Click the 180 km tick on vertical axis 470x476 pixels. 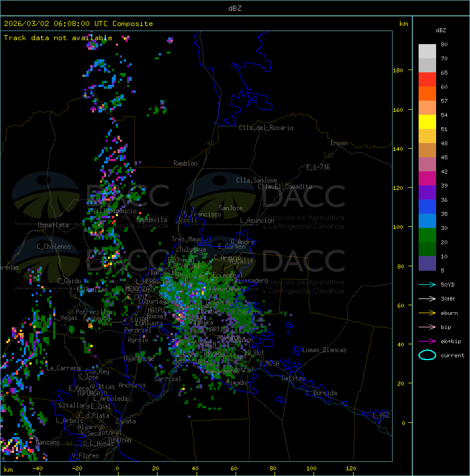pos(398,71)
